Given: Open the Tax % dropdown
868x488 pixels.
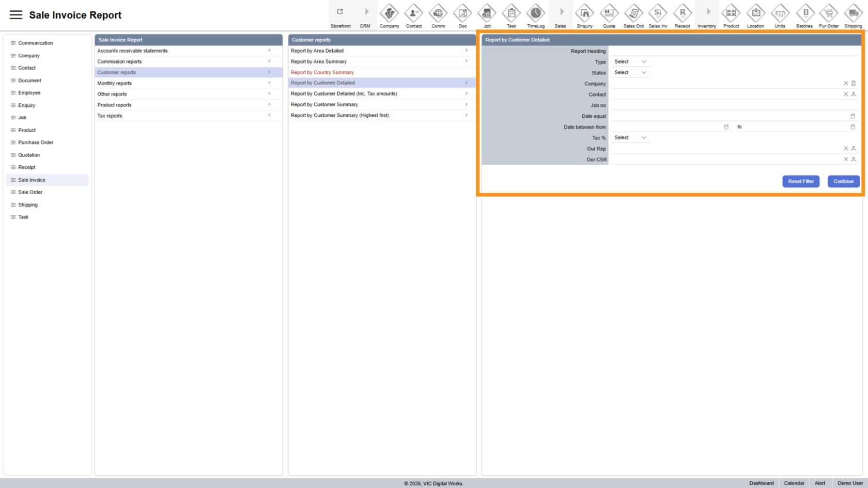Looking at the screenshot, I should [x=630, y=138].
